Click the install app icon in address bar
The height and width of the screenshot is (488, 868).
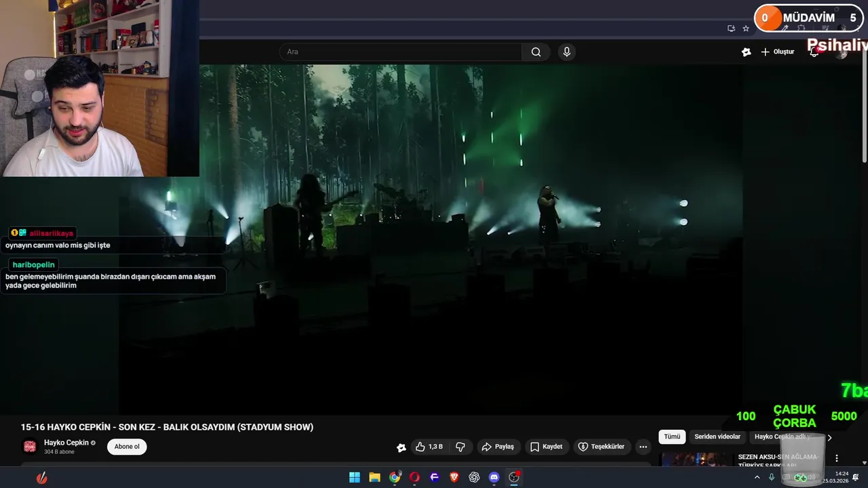click(731, 28)
